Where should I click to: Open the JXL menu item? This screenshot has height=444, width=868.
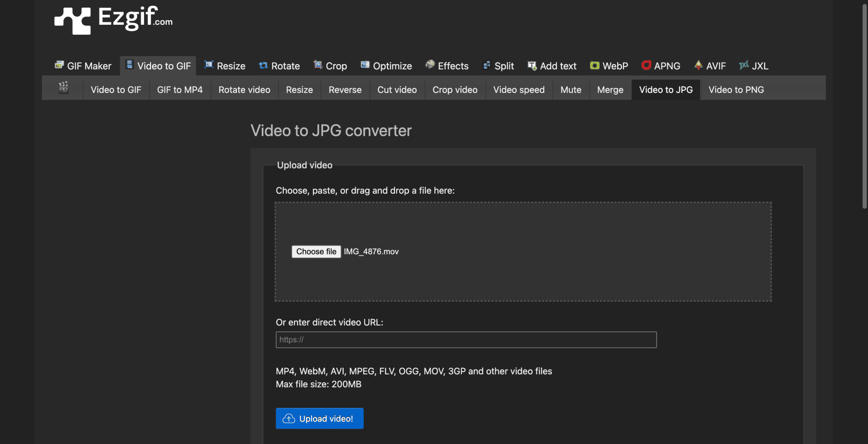754,66
